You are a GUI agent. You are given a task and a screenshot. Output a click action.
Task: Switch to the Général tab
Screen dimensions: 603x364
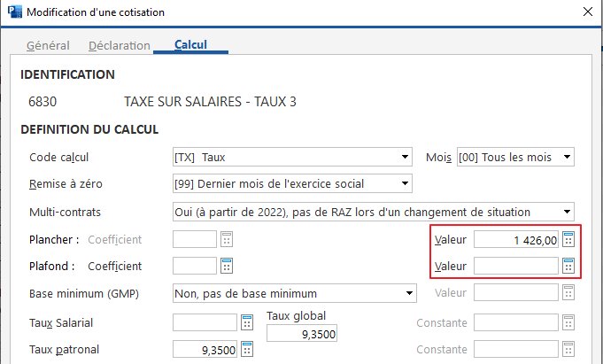[x=49, y=44]
